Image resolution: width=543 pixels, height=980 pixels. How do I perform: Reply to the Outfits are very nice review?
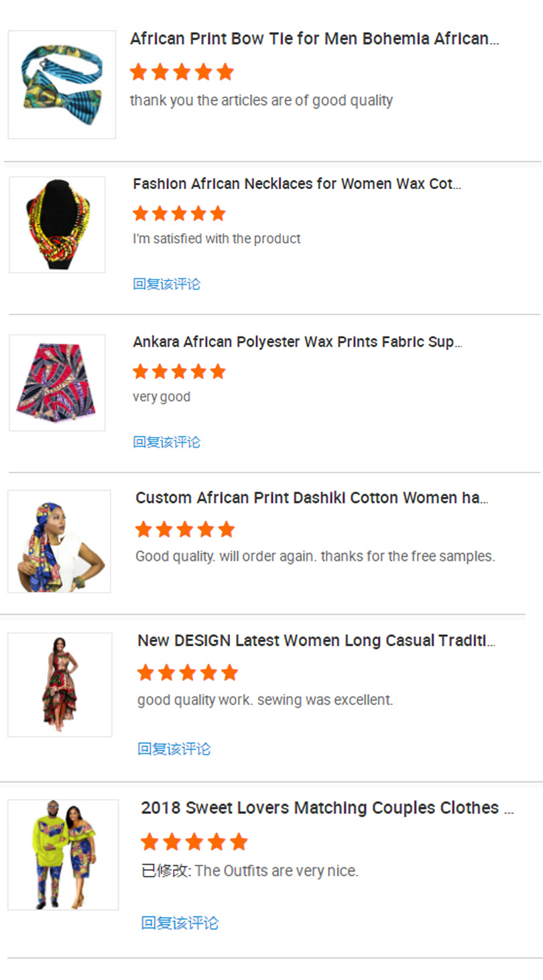(x=180, y=923)
